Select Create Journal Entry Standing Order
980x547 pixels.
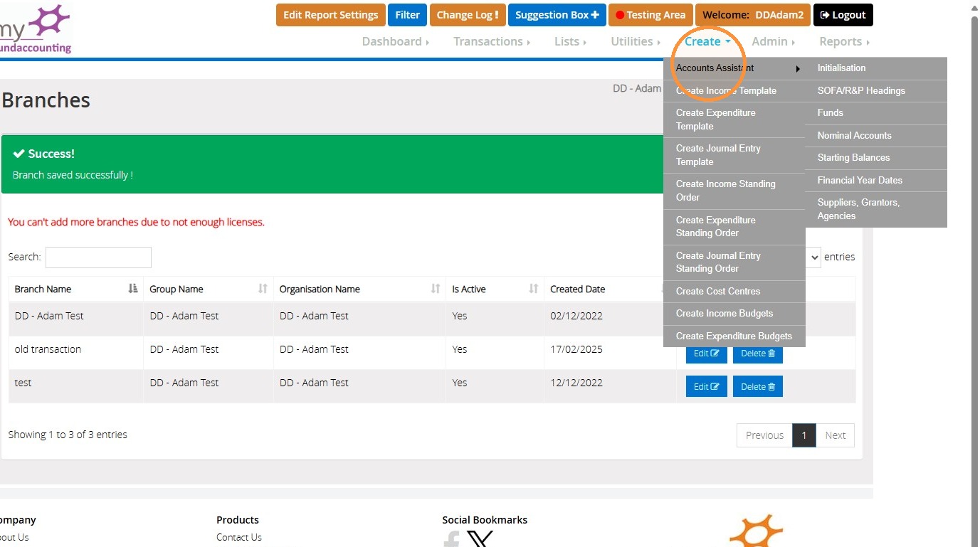point(734,262)
